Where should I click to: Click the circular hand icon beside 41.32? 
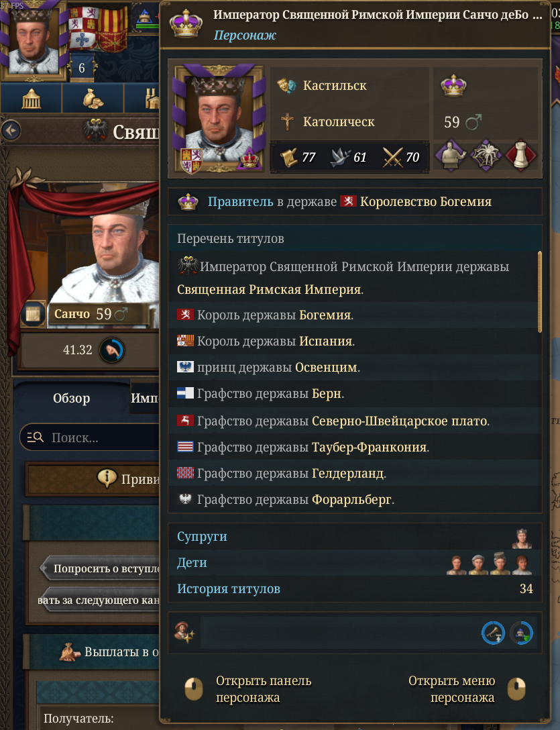[112, 350]
